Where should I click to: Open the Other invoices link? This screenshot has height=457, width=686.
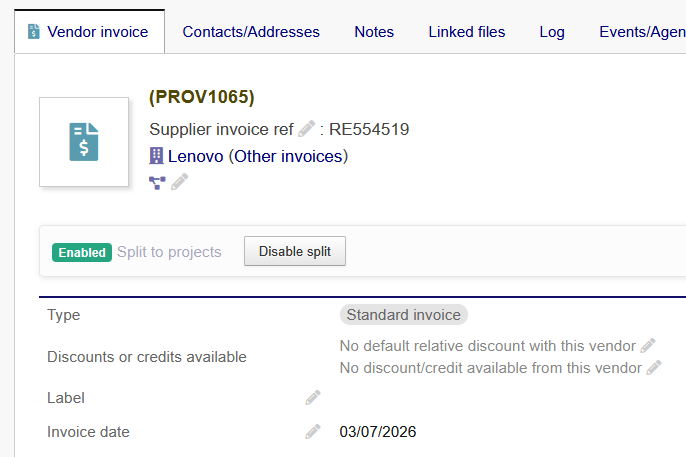pyautogui.click(x=288, y=156)
